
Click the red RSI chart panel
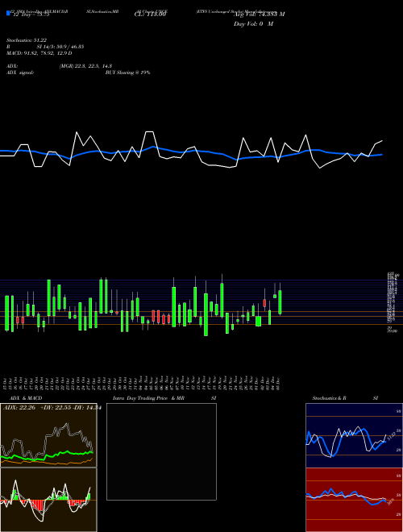pos(354,500)
